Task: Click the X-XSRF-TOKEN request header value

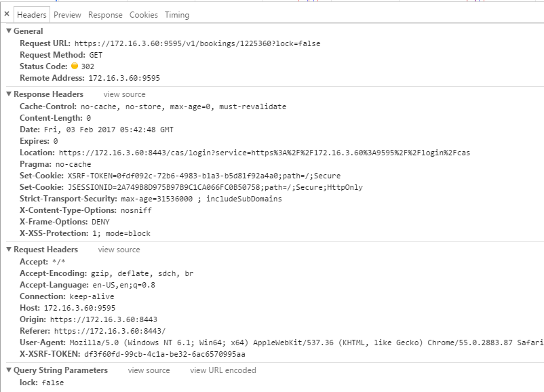Action: coord(165,354)
